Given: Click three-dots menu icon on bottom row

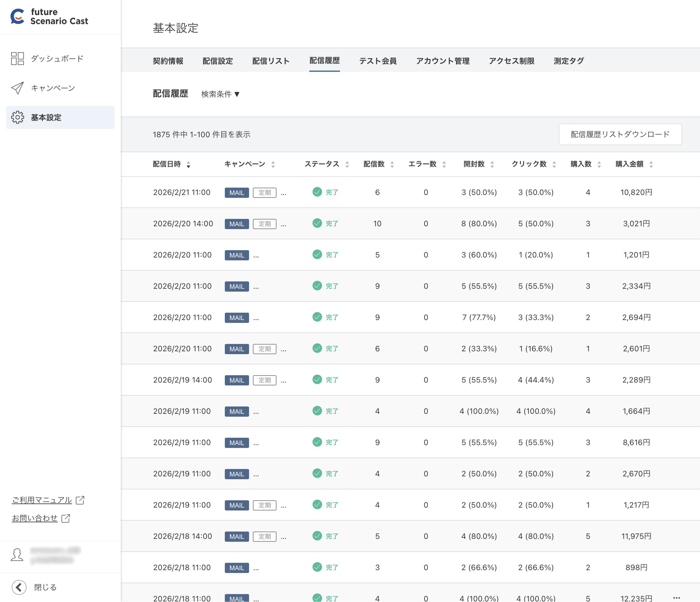Looking at the screenshot, I should (676, 598).
